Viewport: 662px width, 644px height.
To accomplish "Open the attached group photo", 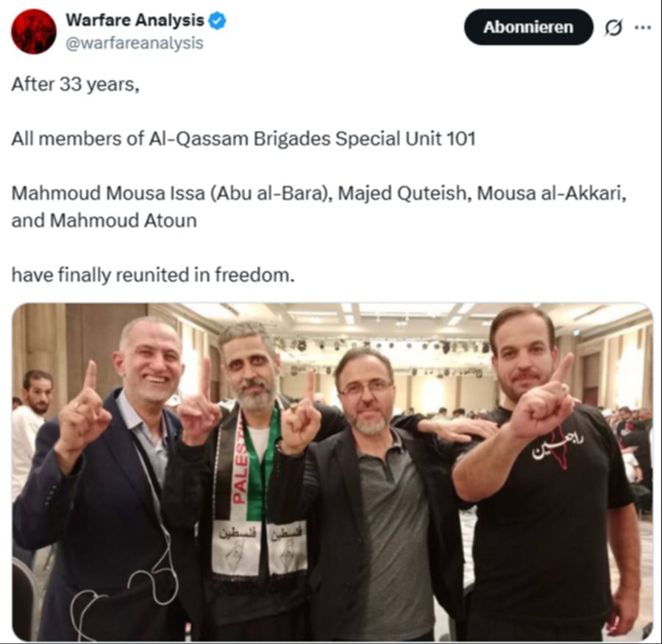I will point(332,471).
